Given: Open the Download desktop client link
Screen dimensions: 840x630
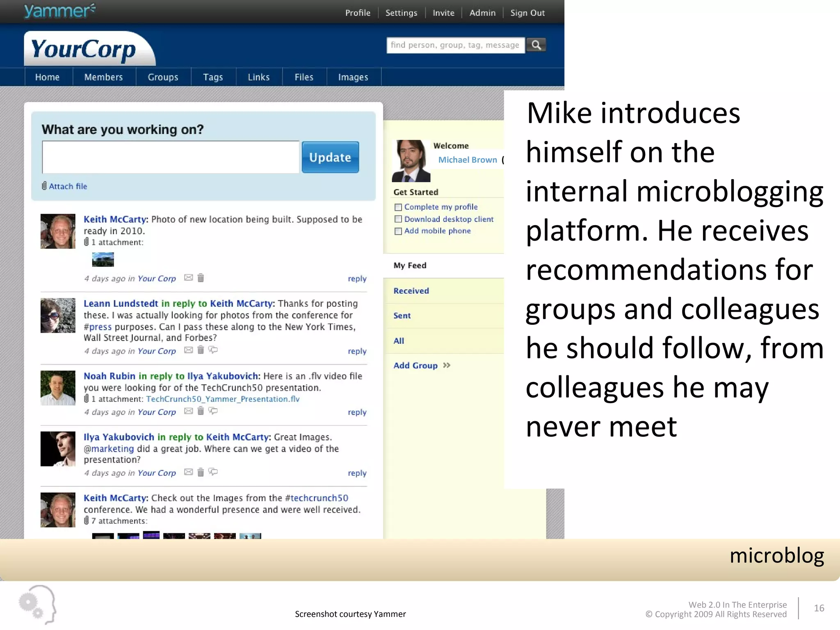Looking at the screenshot, I should tap(449, 219).
